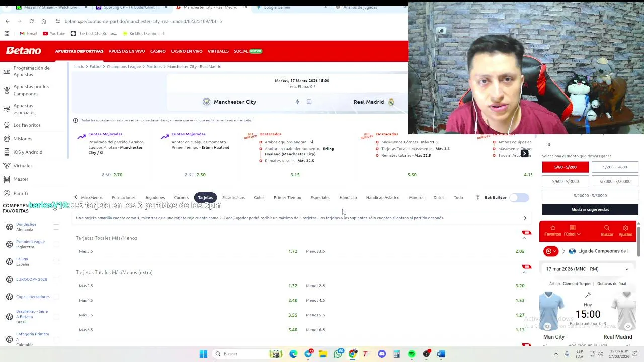644x362 pixels.
Task: Open the Virtuales menu item
Action: click(218, 51)
